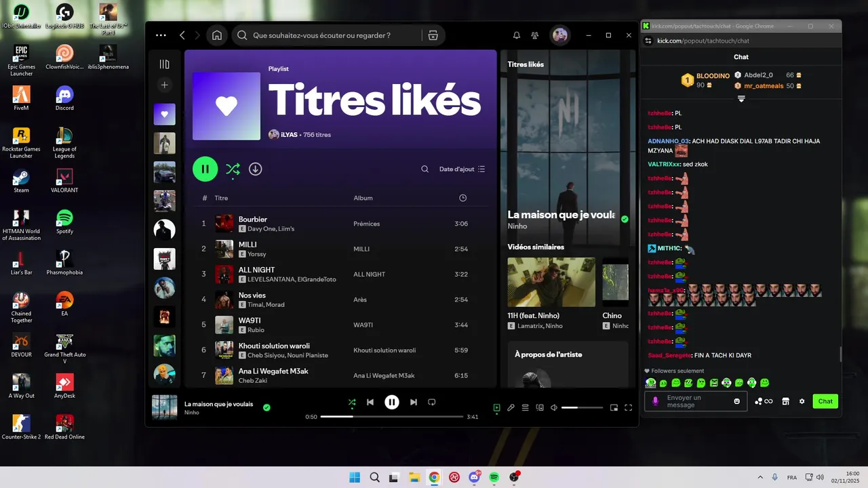Open the Date d'ajout sort dropdown
Viewport: 868px width, 488px height.
click(x=462, y=169)
